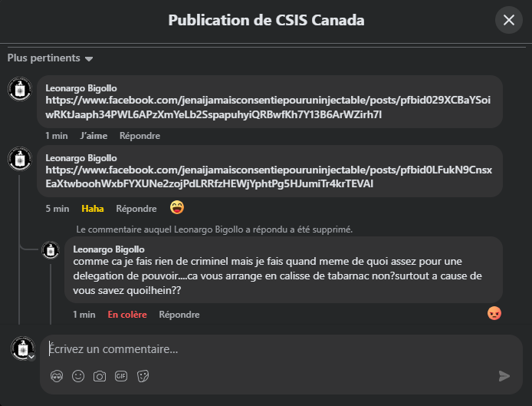Viewport: 532px width, 406px height.
Task: Click the reply text starting 'comme ca je fais'
Action: 277,276
